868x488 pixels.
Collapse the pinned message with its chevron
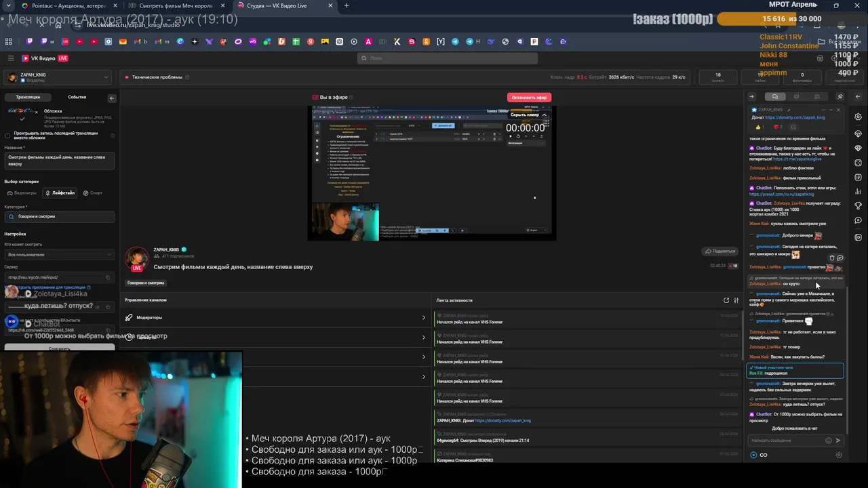pyautogui.click(x=831, y=110)
